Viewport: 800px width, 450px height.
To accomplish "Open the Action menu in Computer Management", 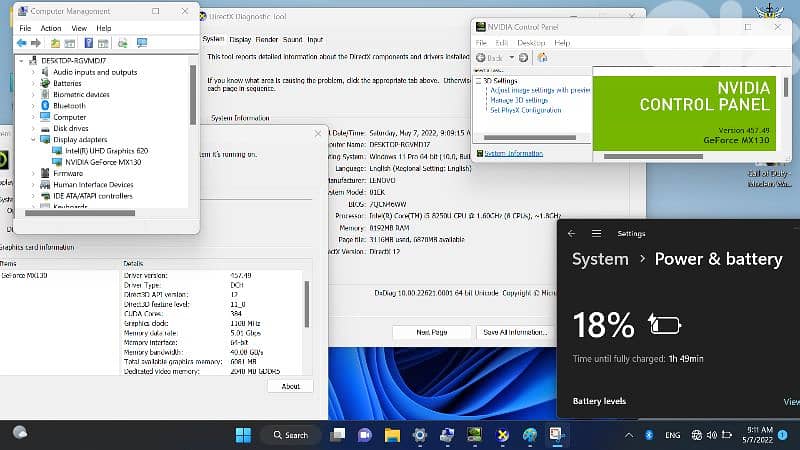I will (51, 28).
